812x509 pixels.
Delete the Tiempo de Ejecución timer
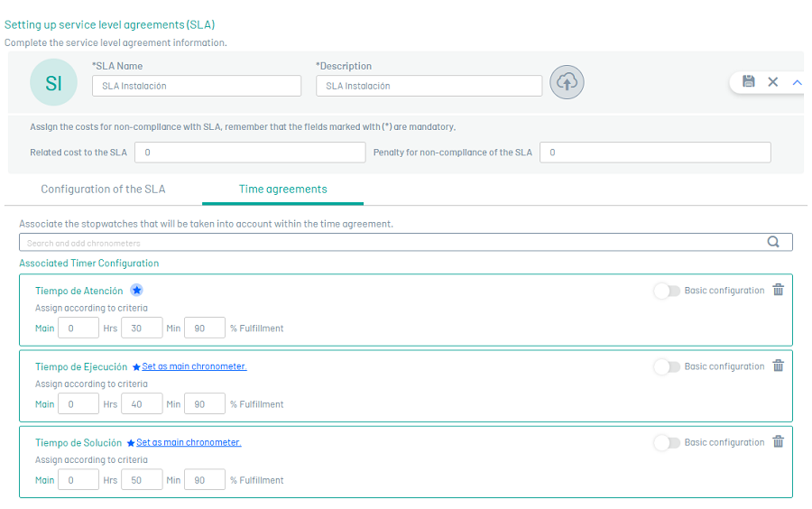pyautogui.click(x=779, y=366)
